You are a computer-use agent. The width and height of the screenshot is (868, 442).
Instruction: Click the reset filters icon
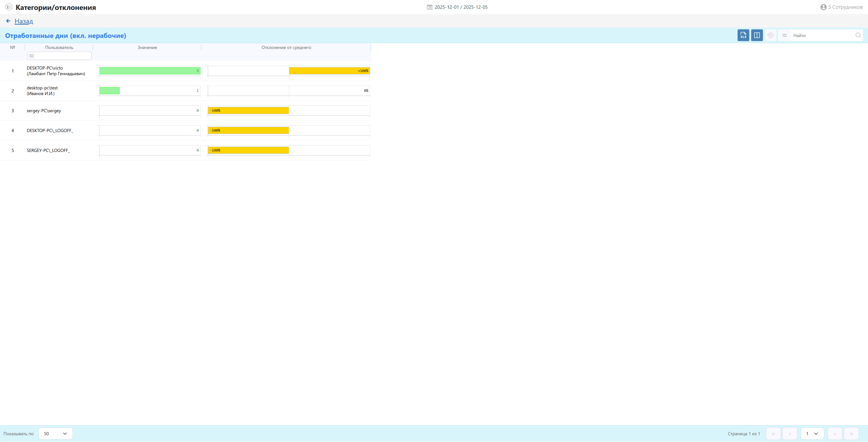click(x=770, y=35)
